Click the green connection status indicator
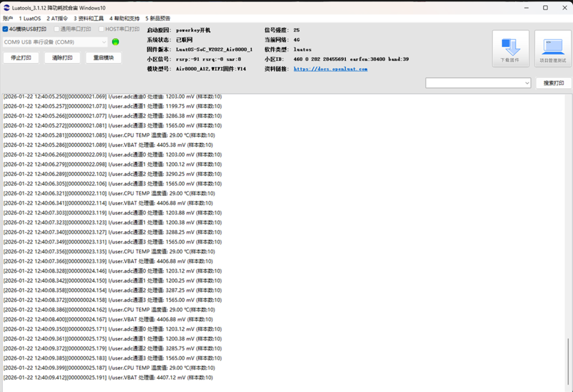 (x=116, y=42)
